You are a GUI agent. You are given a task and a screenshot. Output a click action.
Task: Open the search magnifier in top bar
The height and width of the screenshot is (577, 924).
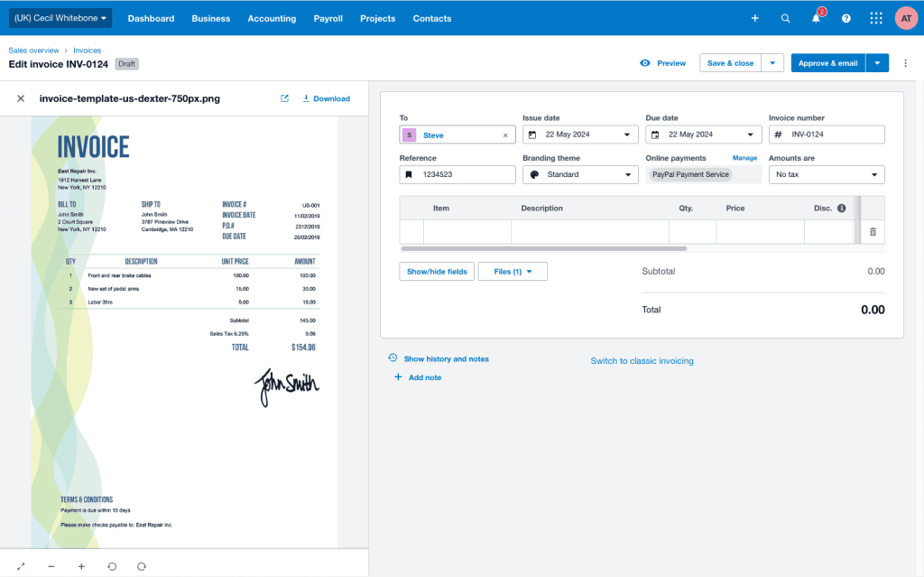[x=785, y=18]
